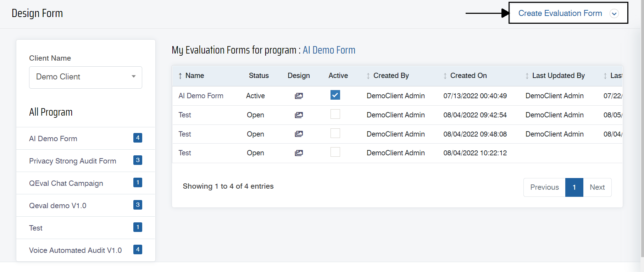Click the Next pagination button

[597, 187]
